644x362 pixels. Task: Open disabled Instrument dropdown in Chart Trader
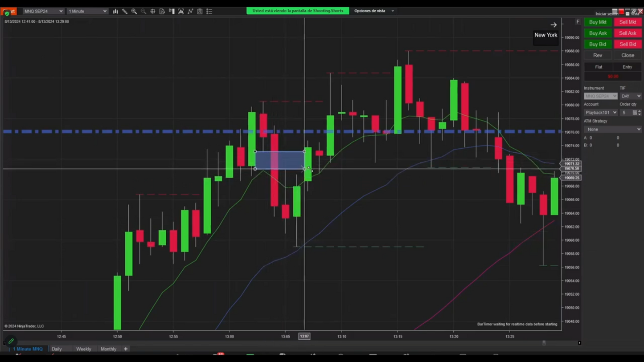pos(601,96)
